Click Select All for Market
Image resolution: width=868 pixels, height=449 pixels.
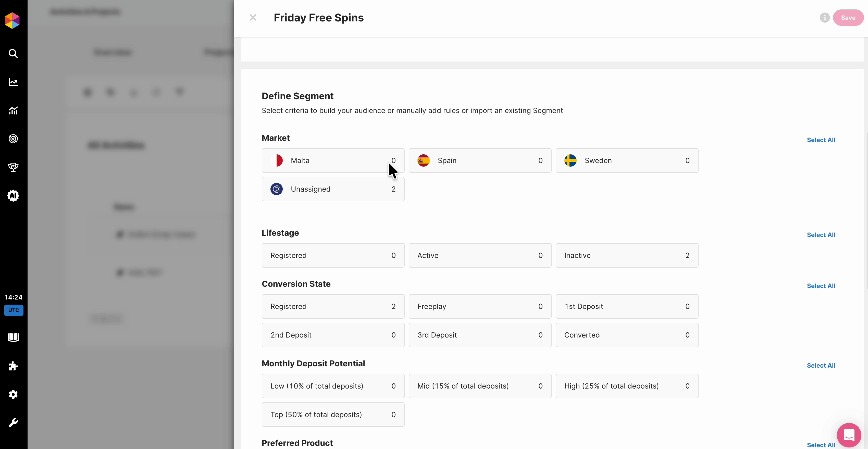click(821, 140)
